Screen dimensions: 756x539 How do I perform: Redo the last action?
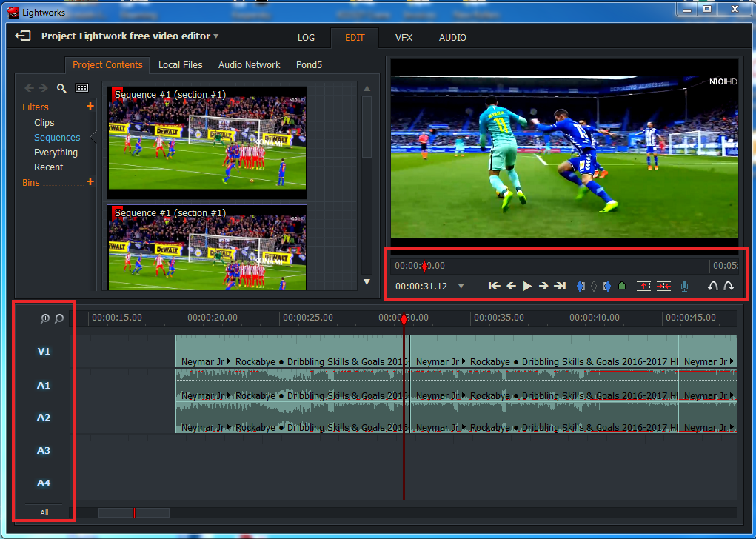pyautogui.click(x=729, y=286)
